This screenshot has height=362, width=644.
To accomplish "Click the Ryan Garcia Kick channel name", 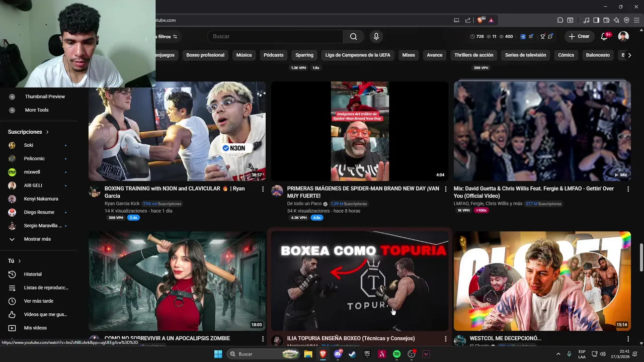I will (122, 204).
